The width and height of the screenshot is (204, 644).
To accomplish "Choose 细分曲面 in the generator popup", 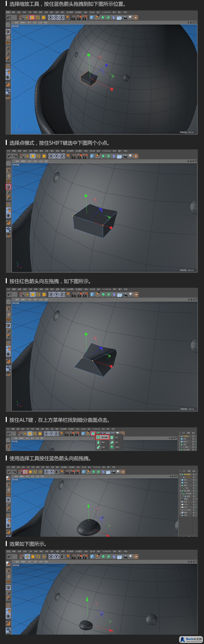I will 102,437.
